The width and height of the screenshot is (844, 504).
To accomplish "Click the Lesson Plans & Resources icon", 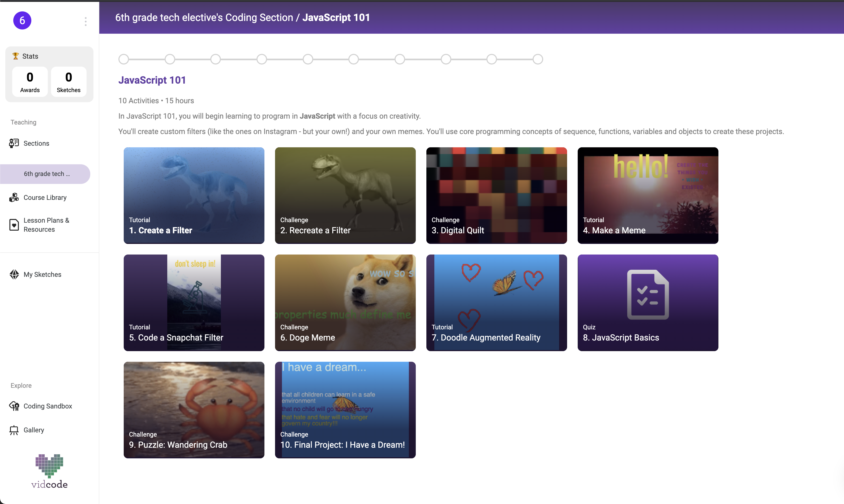I will (x=14, y=225).
